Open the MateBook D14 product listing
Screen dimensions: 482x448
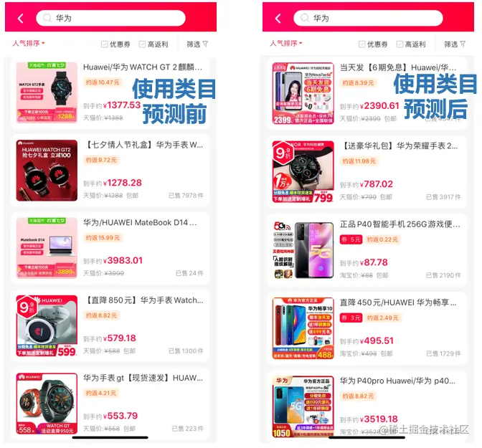pyautogui.click(x=110, y=248)
